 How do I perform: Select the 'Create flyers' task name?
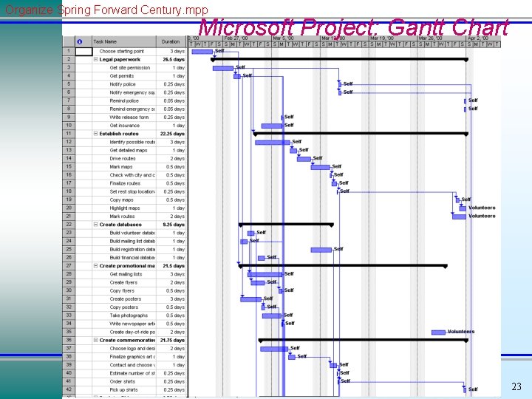(123, 282)
